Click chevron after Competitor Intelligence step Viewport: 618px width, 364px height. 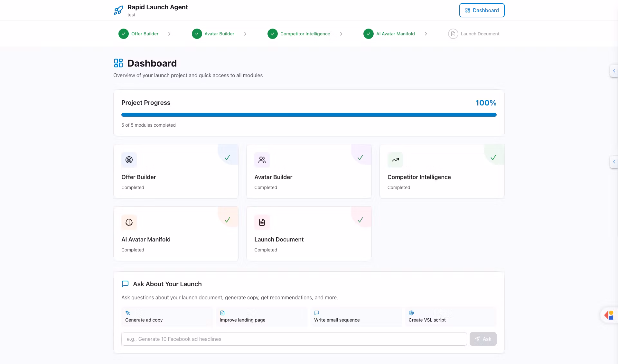click(x=341, y=34)
